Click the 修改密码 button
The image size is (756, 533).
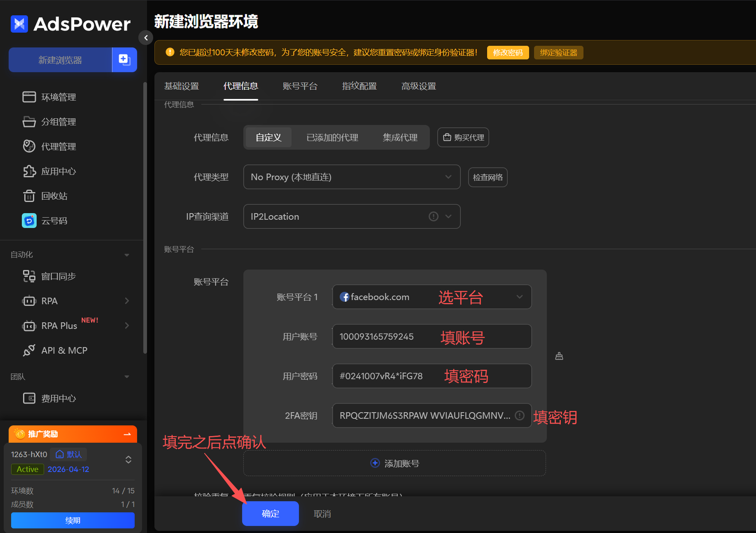[508, 52]
